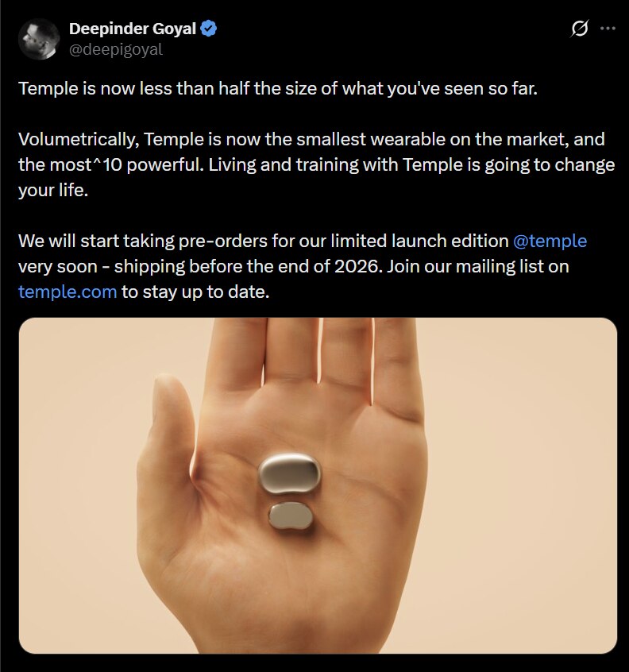Viewport: 629px width, 672px height.
Task: Click the smaller metallic Temple device
Action: pos(291,516)
